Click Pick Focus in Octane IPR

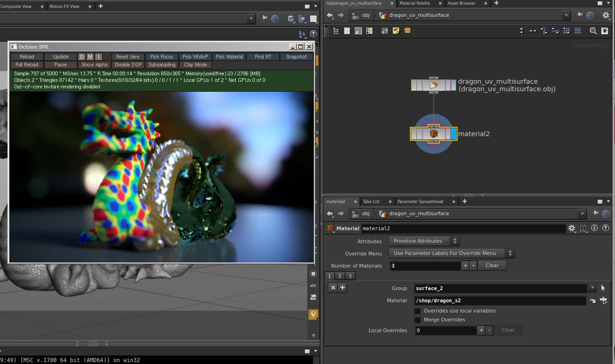coord(162,57)
